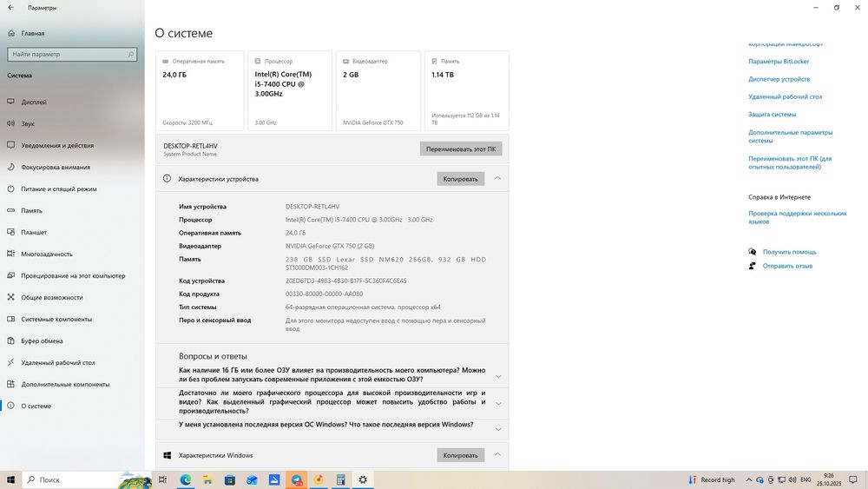Open Calculator from taskbar
The width and height of the screenshot is (868, 489).
point(341,479)
